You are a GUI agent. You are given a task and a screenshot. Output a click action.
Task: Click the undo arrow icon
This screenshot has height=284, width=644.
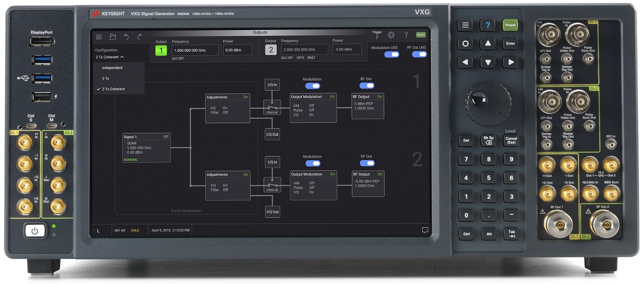[126, 37]
